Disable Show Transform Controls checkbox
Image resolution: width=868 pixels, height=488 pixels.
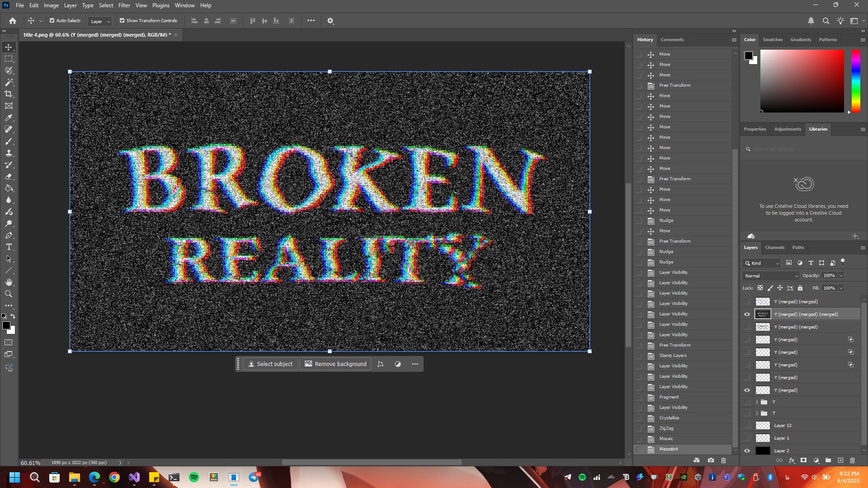pos(122,21)
